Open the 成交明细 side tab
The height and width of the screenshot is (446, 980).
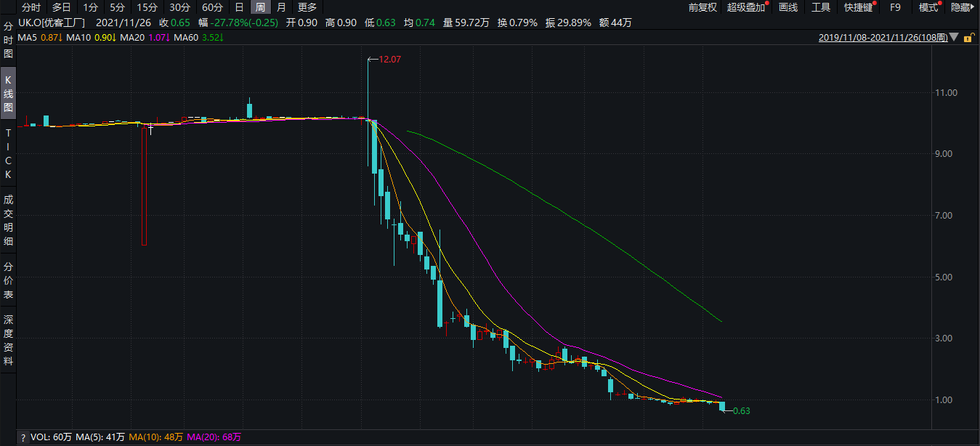[x=8, y=220]
